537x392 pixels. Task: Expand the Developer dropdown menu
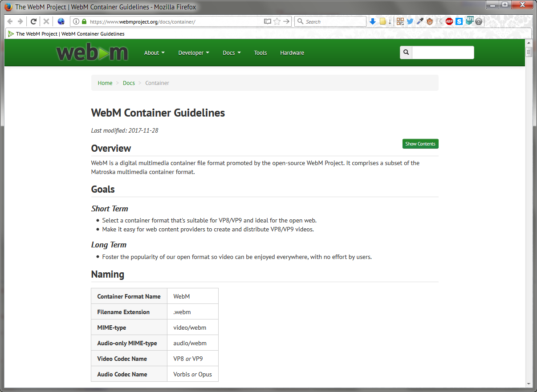point(194,53)
